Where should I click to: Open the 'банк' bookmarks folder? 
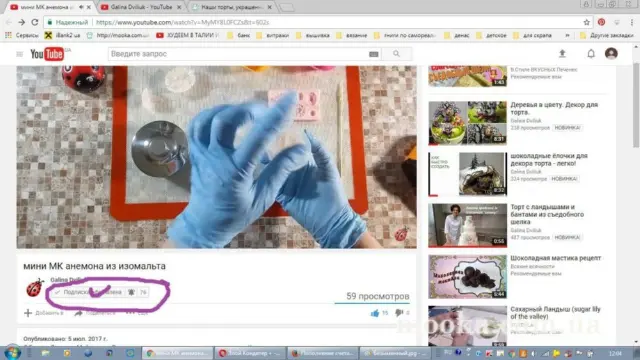(x=239, y=36)
